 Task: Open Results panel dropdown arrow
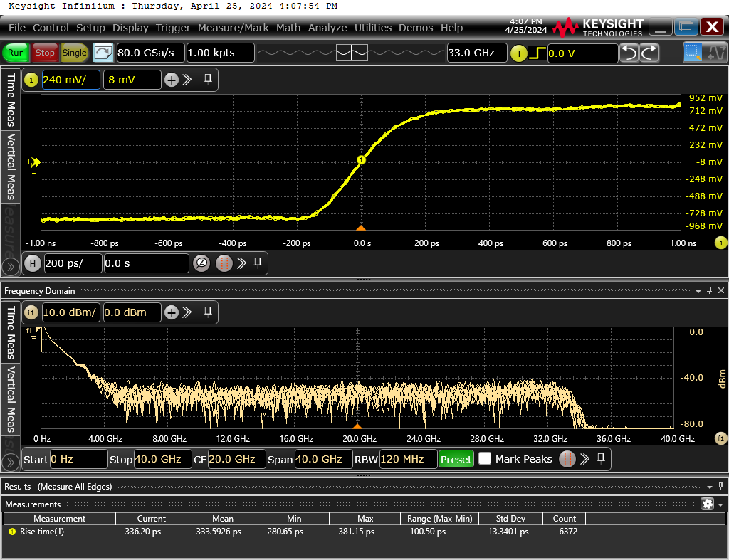710,487
